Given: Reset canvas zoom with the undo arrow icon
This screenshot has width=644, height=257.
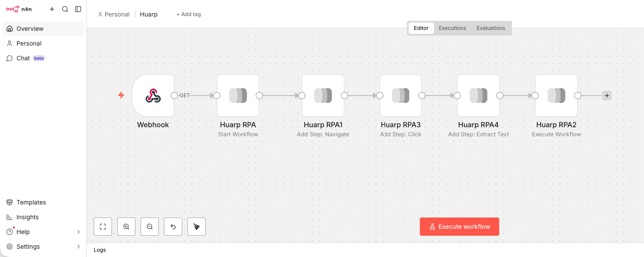Looking at the screenshot, I should [173, 227].
